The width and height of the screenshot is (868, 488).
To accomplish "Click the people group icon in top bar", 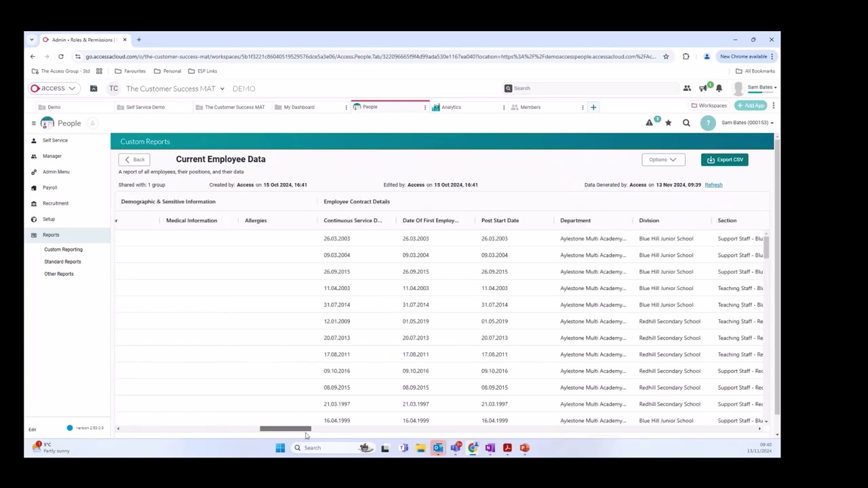I will point(687,88).
